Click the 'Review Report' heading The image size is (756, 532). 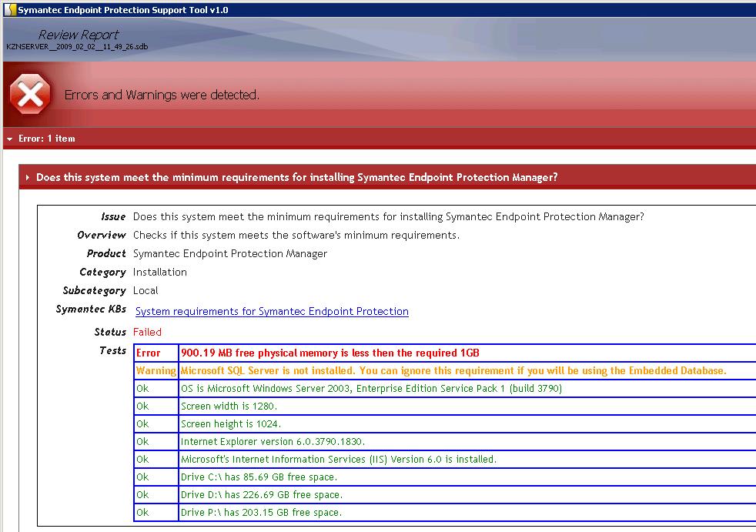78,35
